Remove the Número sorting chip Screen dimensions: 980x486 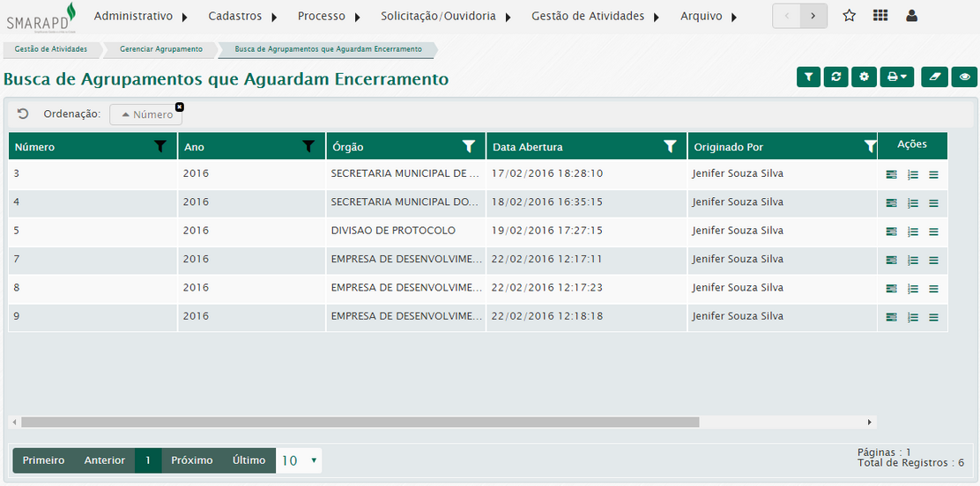point(180,107)
